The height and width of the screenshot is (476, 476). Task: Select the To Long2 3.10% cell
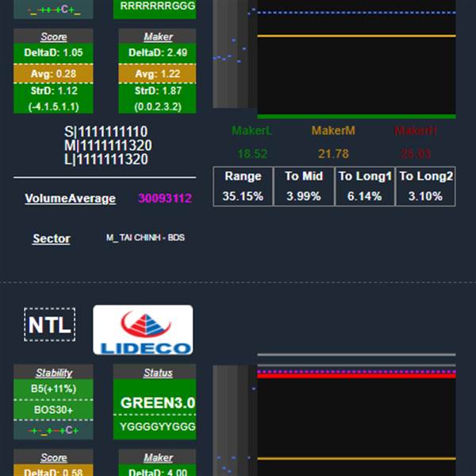tap(425, 186)
